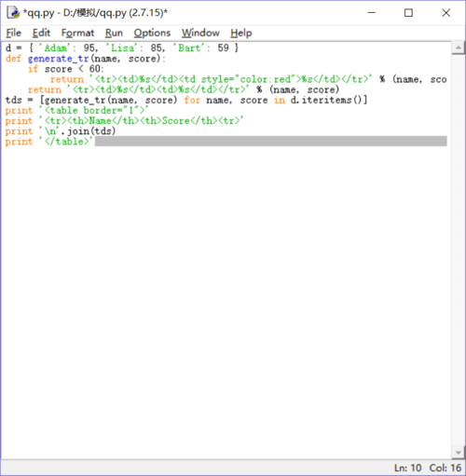Click the vertical scrollbar track
Image resolution: width=466 pixels, height=476 pixels.
(459, 251)
